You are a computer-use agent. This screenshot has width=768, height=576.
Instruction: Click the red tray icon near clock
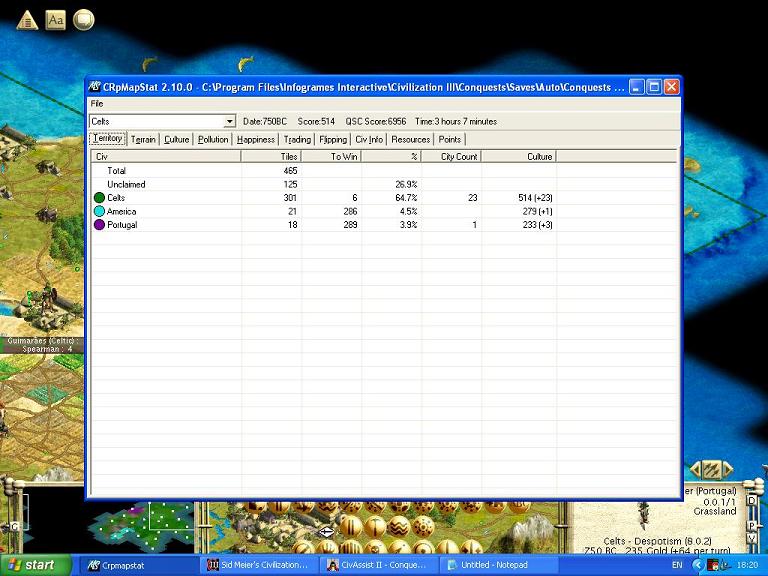tap(713, 565)
